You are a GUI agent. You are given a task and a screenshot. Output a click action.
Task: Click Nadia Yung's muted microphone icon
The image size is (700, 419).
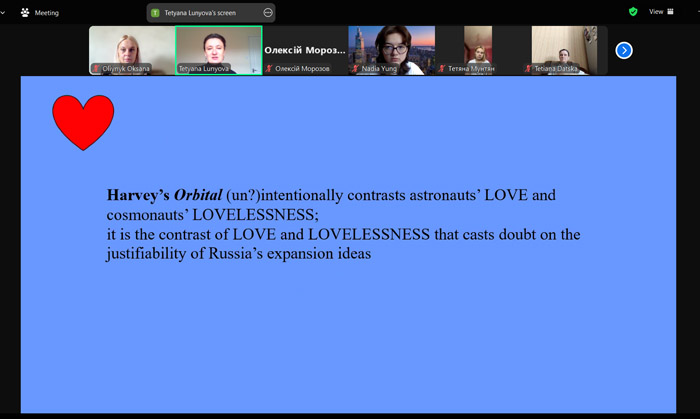coord(354,68)
